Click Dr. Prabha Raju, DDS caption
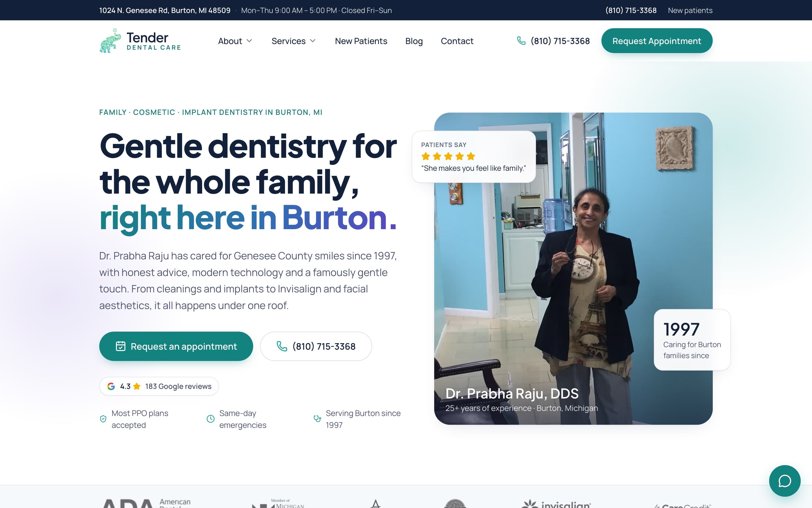Screen dimensions: 812x508 512,393
